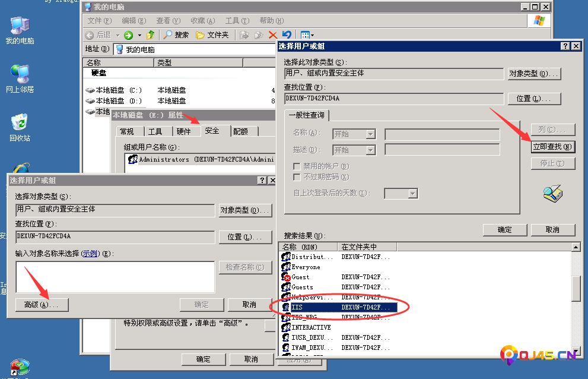Click the blue Undo arrow icon
Viewport: 588px width, 379px height.
coord(287,35)
